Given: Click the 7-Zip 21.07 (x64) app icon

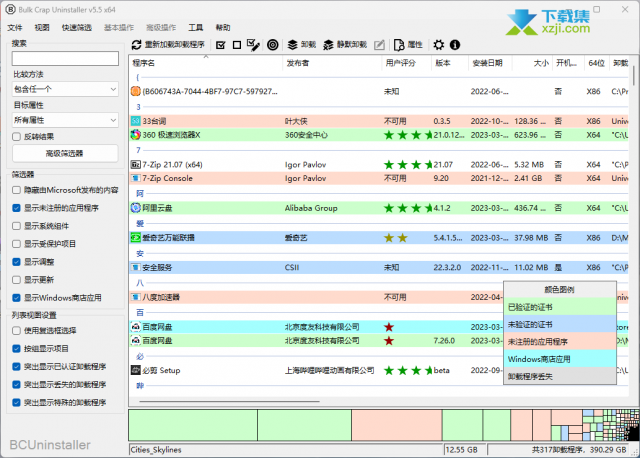Looking at the screenshot, I should (x=136, y=165).
